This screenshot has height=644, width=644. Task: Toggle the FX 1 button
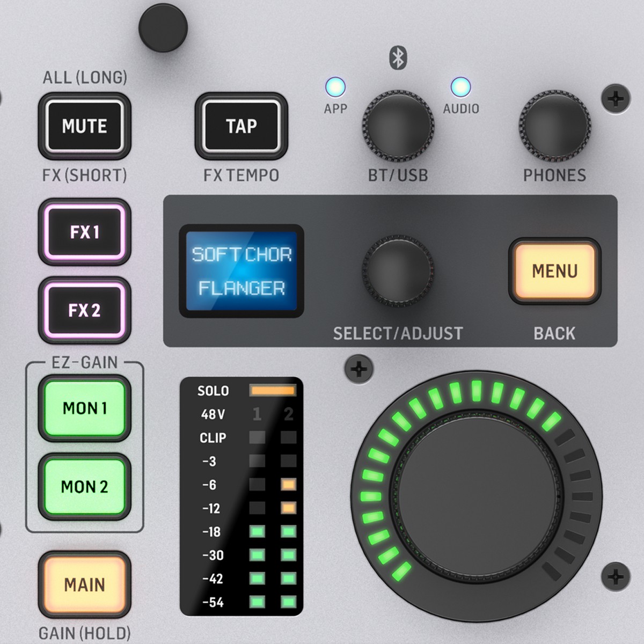click(x=85, y=232)
